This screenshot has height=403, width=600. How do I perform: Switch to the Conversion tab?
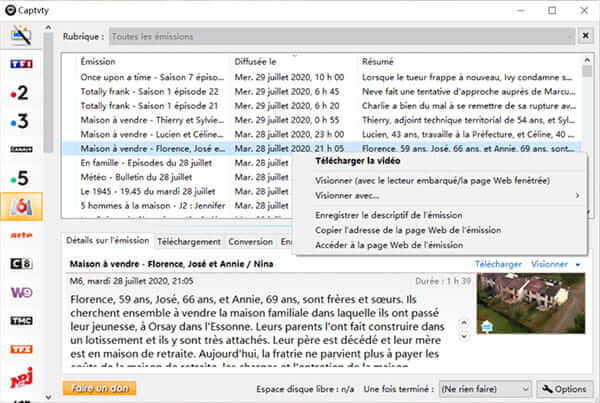(251, 241)
